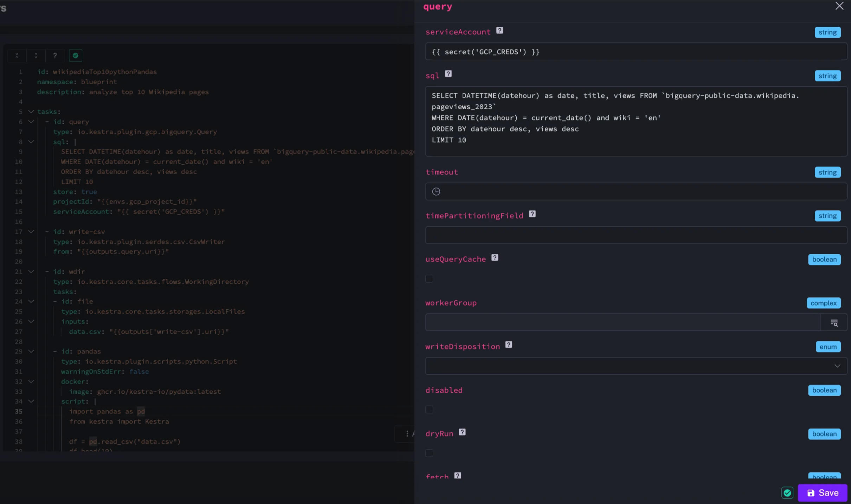Screen dimensions: 851x504
Task: Tick the disabled checkbox
Action: point(429,410)
